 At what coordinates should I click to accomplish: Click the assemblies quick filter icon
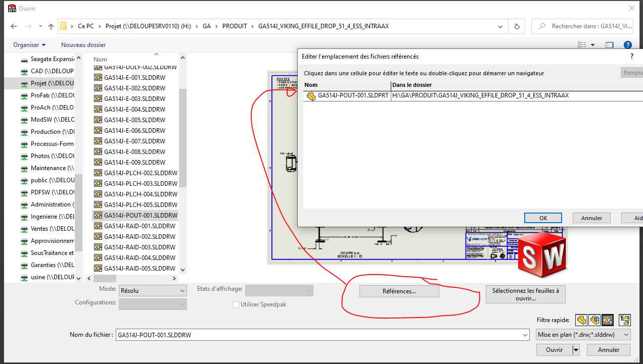(594, 320)
